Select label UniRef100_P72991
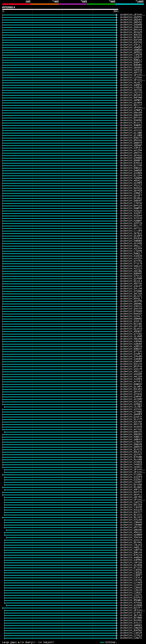The width and height of the screenshot is (146, 644). pyautogui.click(x=131, y=475)
